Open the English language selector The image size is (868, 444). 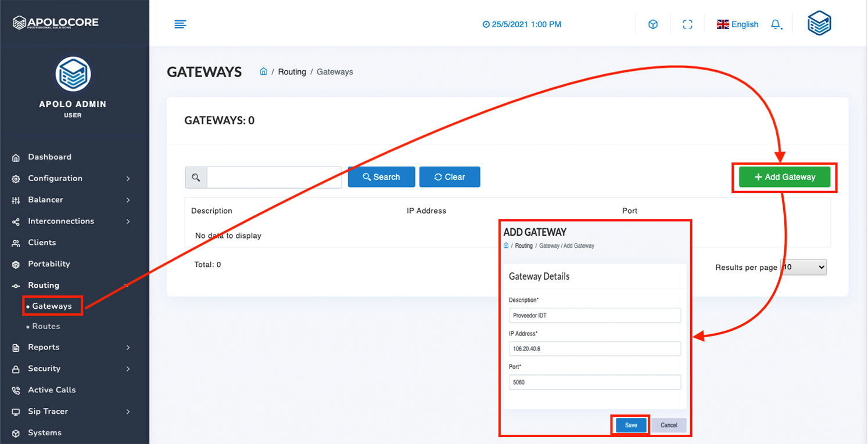(x=737, y=24)
